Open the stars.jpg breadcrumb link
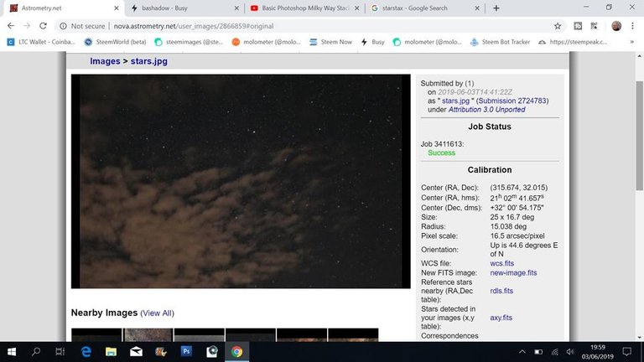Viewport: 644px width, 362px height. point(149,61)
